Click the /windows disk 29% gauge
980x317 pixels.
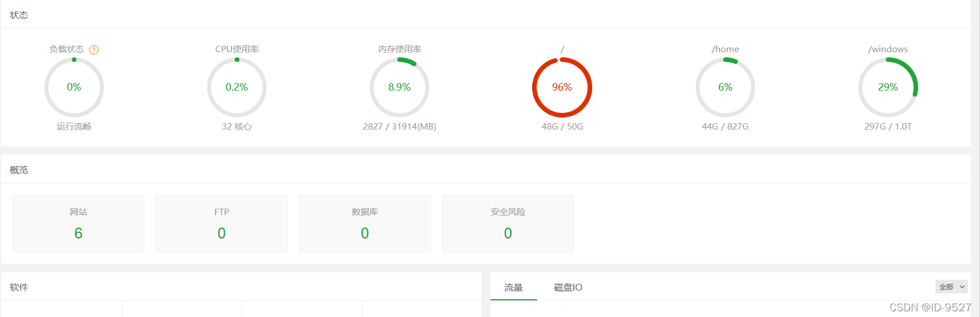click(x=888, y=87)
